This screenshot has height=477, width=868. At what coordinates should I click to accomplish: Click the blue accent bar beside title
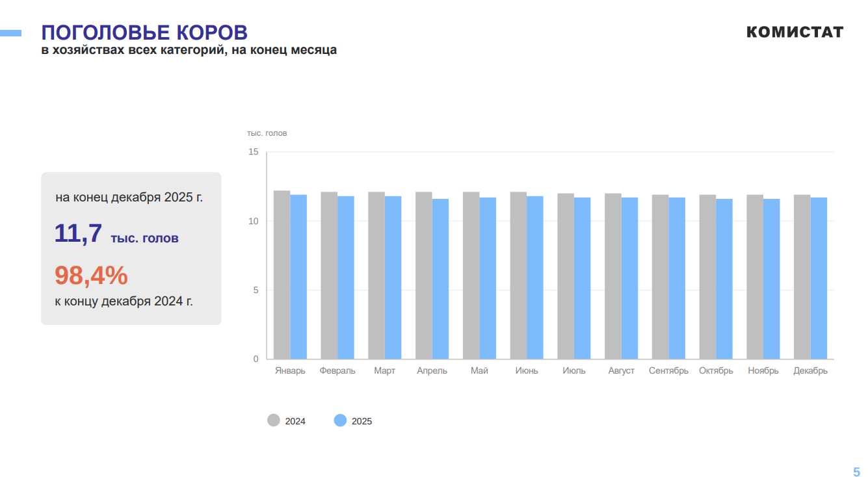[10, 32]
